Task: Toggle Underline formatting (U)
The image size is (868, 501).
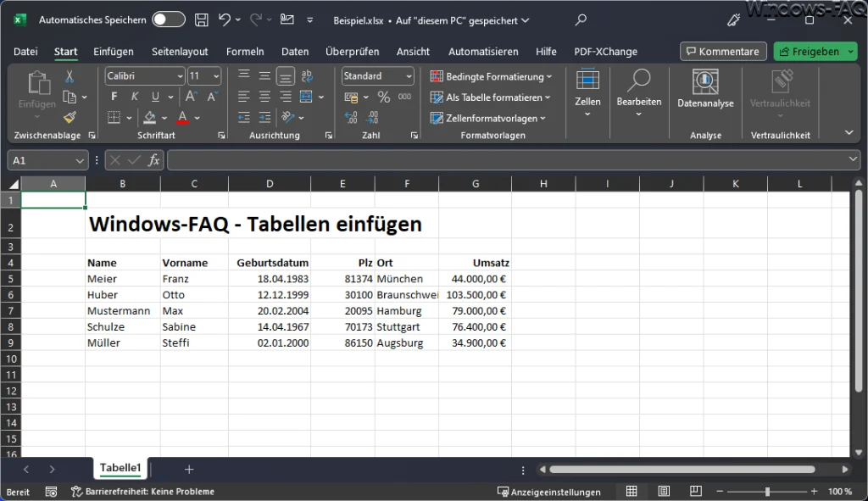Action: click(x=156, y=97)
